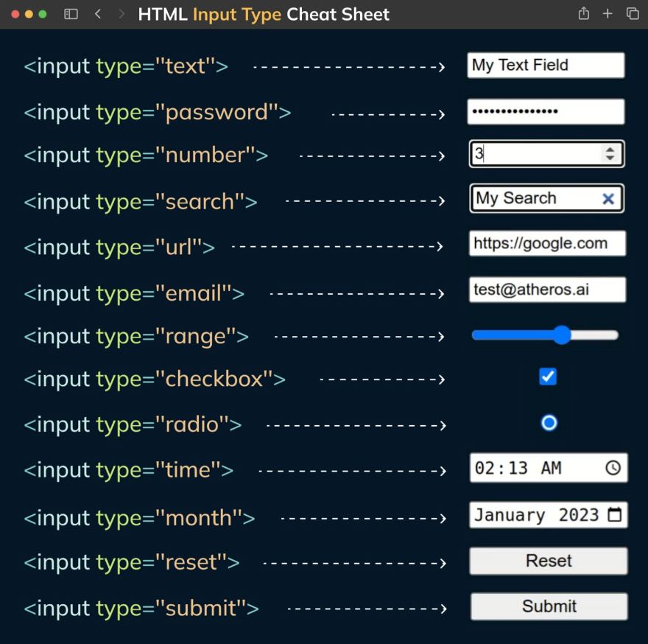This screenshot has height=644, width=648.
Task: Click the share icon in title bar
Action: [584, 14]
